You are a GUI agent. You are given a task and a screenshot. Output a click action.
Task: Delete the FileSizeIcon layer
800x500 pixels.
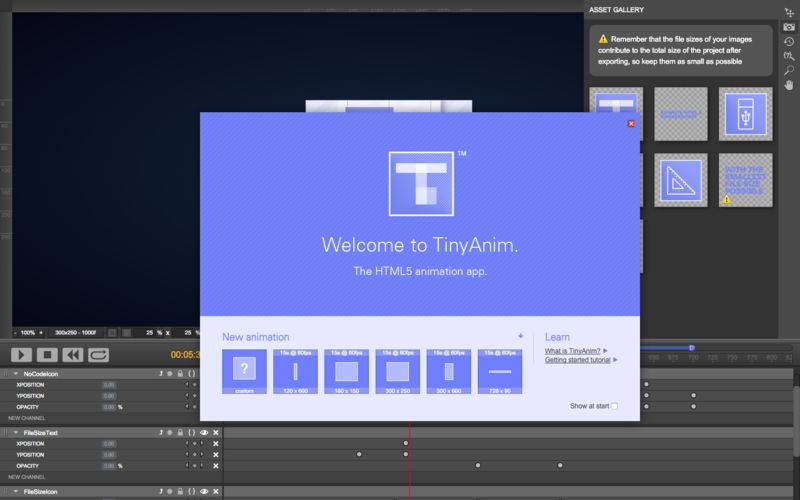(x=216, y=492)
